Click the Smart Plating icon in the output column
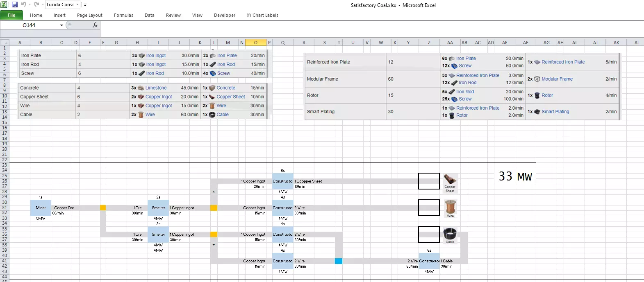 [537, 112]
